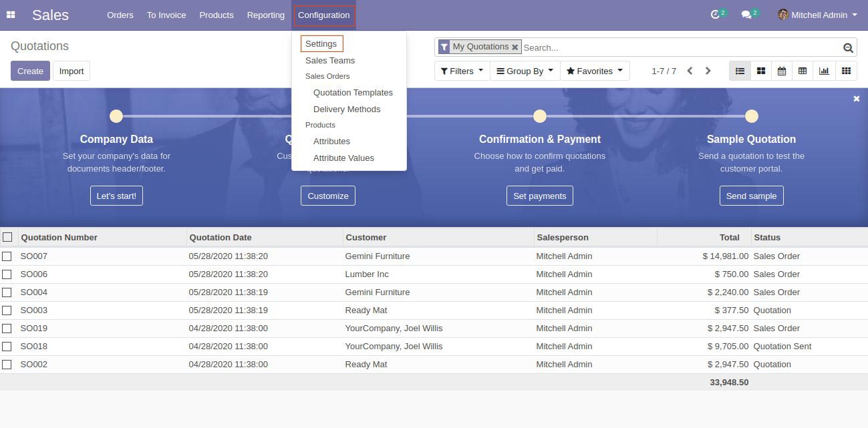
Task: Close the onboarding banner
Action: [857, 99]
